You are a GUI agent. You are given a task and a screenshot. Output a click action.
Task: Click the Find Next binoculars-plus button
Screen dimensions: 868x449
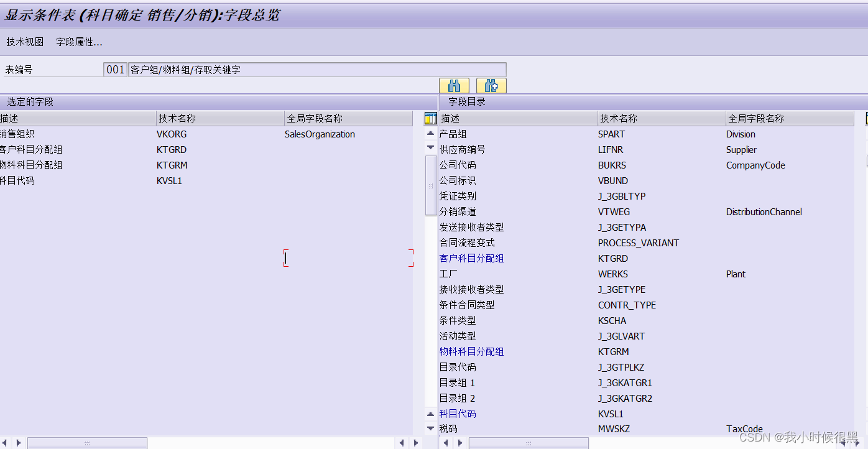tap(491, 86)
